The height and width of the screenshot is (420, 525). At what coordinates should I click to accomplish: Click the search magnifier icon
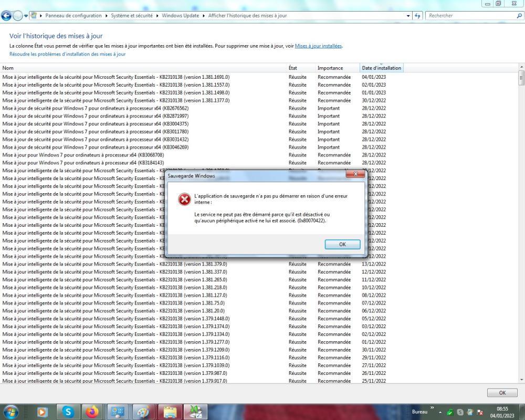tap(519, 15)
